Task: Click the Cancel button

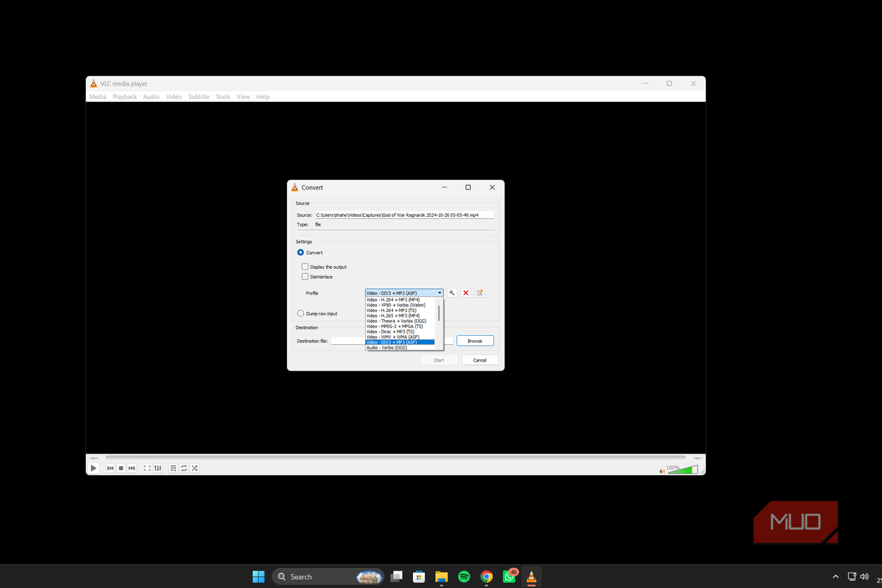Action: [x=480, y=360]
